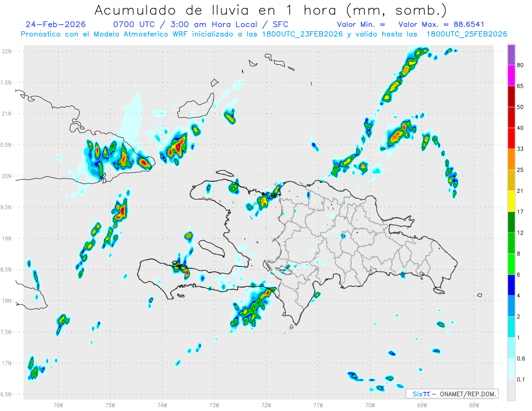Click the '72W' longitude label

point(266,404)
